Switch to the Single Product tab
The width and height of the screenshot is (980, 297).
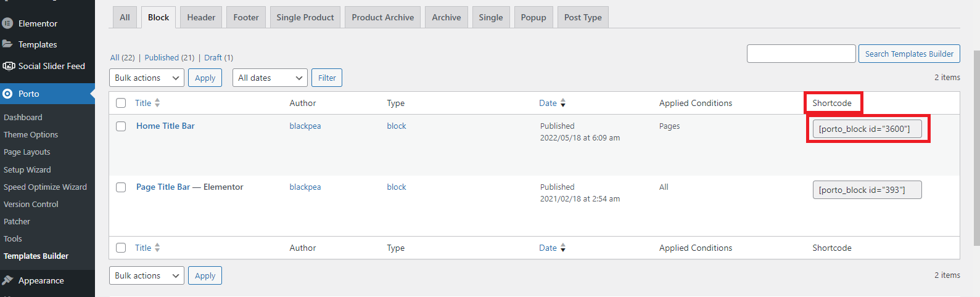point(305,17)
